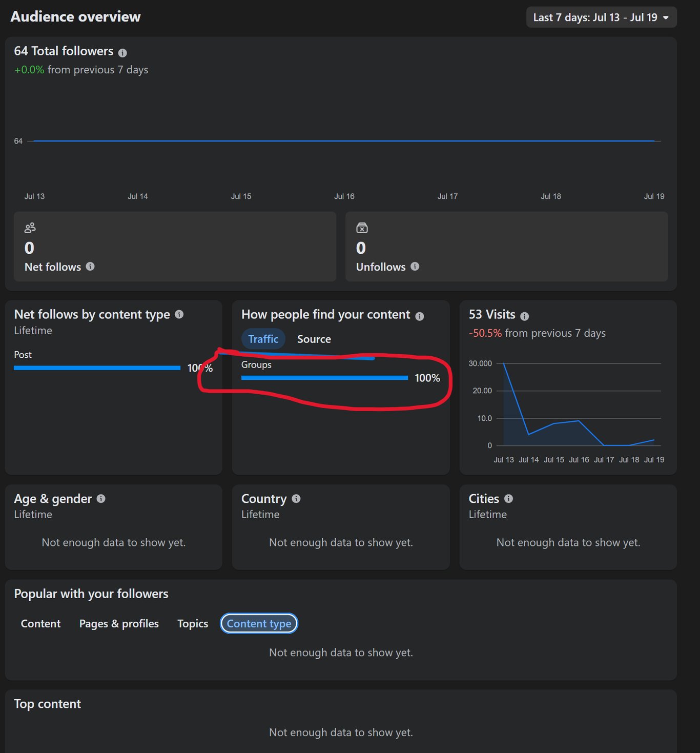Click the '-50.5%' visits change value
This screenshot has height=753, width=700.
tap(485, 333)
